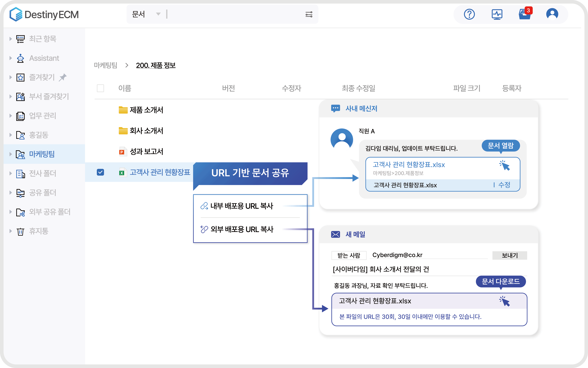The width and height of the screenshot is (588, 368).
Task: Open the notification inbox with badge 3
Action: click(525, 14)
